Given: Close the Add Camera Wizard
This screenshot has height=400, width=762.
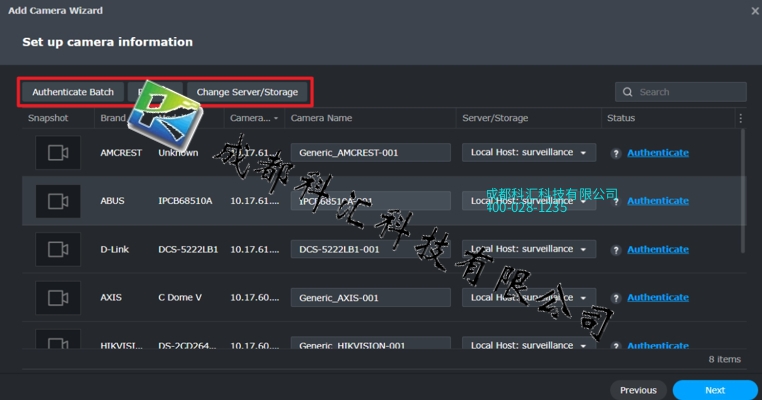Looking at the screenshot, I should point(755,11).
